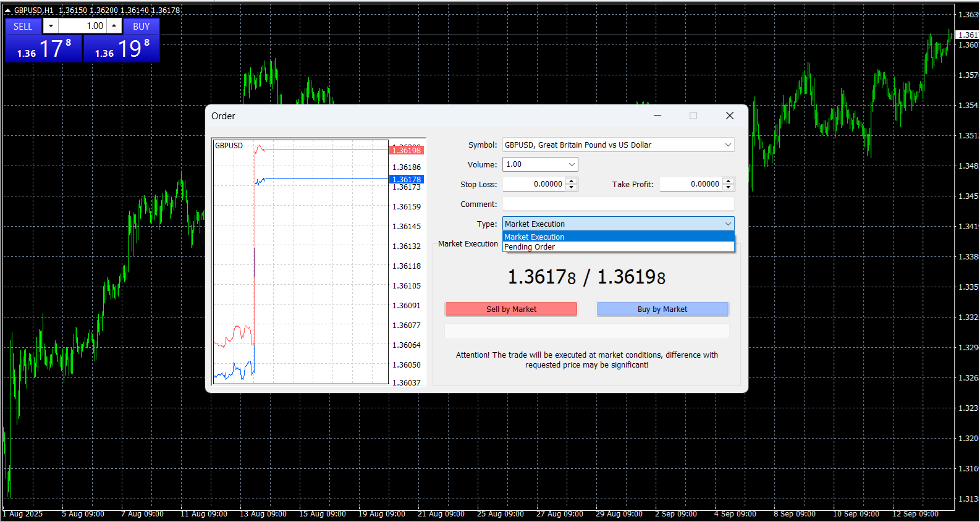Click Buy by Market button
Image resolution: width=980 pixels, height=522 pixels.
coord(662,309)
